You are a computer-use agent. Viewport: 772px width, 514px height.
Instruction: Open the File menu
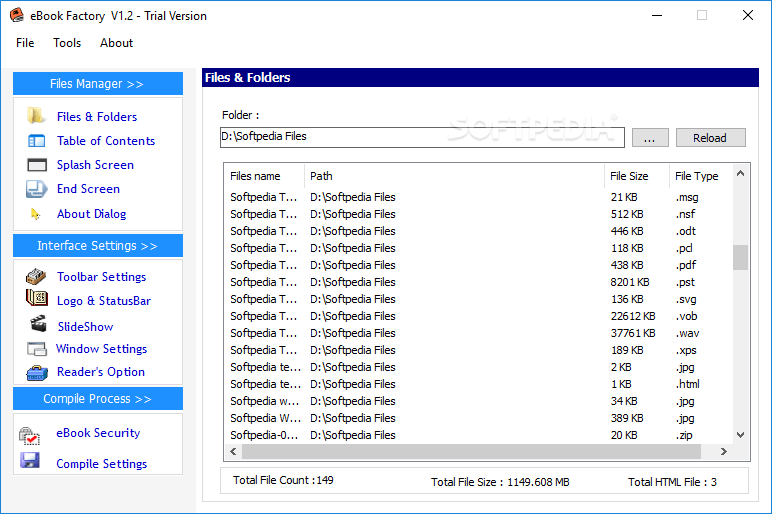pyautogui.click(x=25, y=43)
